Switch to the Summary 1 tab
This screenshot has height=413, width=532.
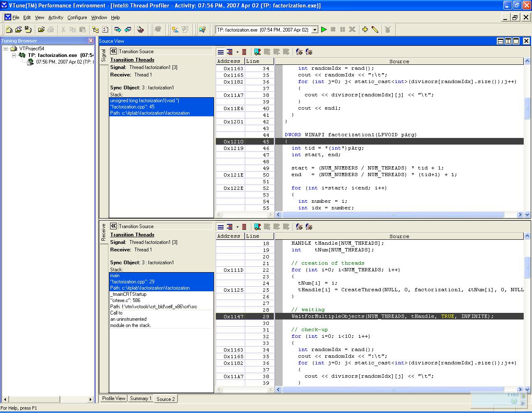pyautogui.click(x=140, y=398)
